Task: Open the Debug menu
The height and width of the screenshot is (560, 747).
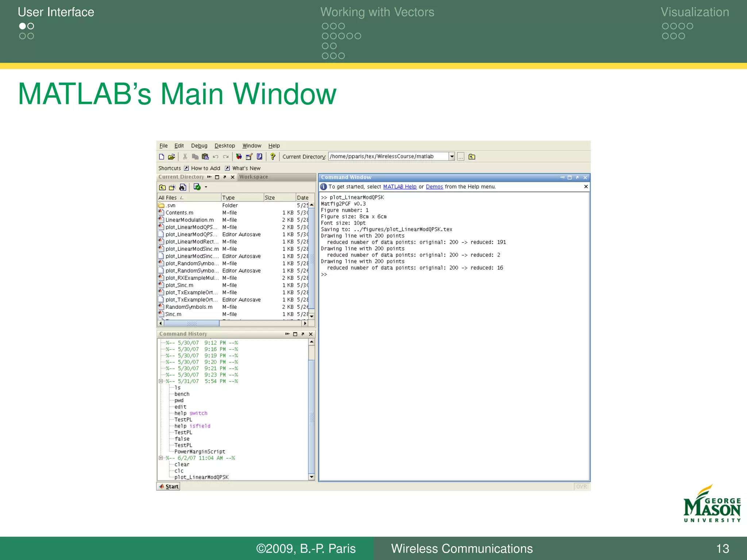Action: pyautogui.click(x=199, y=145)
